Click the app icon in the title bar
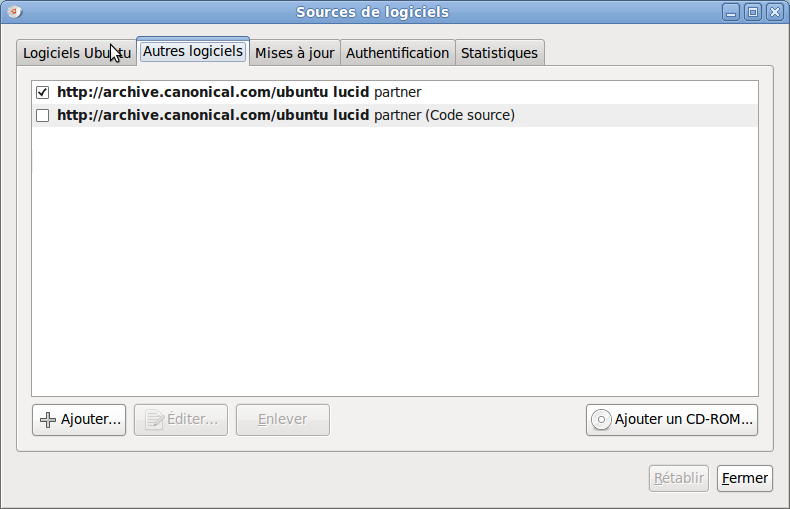The width and height of the screenshot is (790, 509). coord(15,11)
